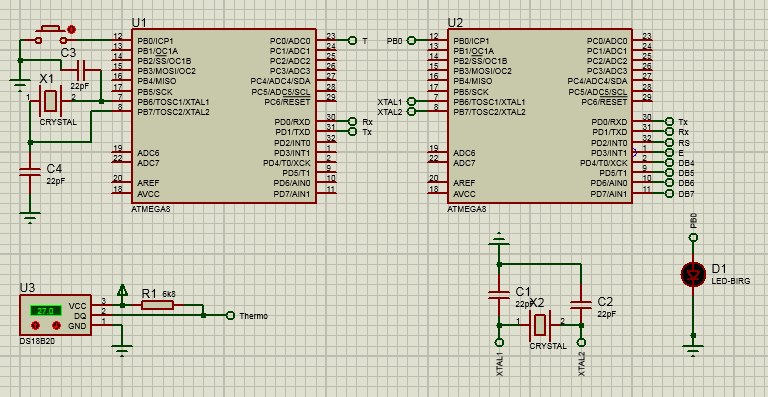Viewport: 768px width, 397px height.
Task: Click the Tx terminal on U1 pin 31
Action: pos(351,132)
